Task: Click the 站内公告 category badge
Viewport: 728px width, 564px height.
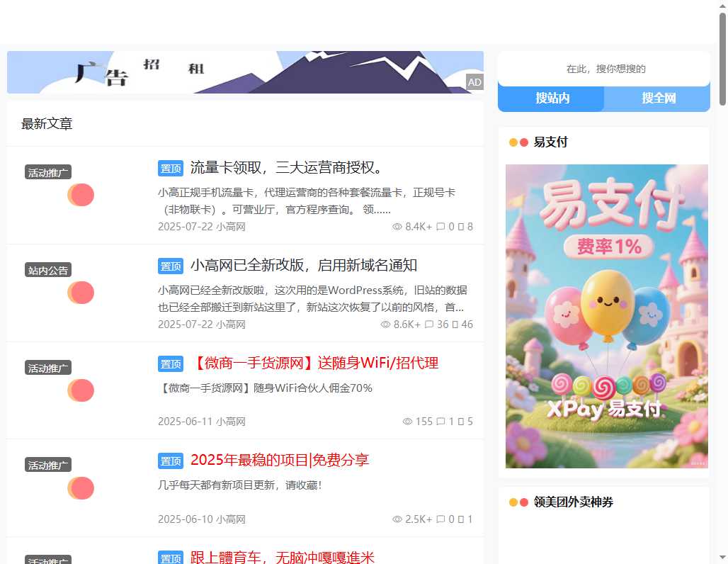Action: tap(47, 269)
